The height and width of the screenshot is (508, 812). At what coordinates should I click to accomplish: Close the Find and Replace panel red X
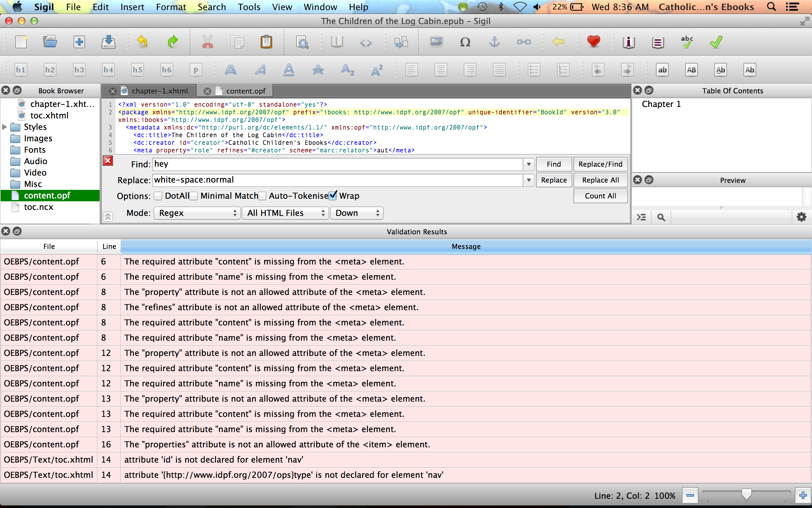pyautogui.click(x=108, y=161)
